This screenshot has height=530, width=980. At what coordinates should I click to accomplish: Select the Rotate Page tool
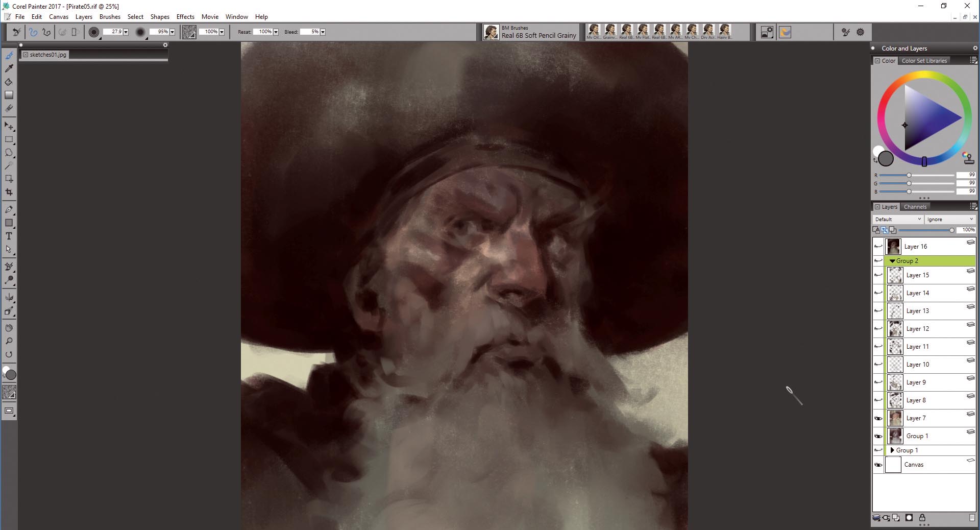[x=9, y=354]
